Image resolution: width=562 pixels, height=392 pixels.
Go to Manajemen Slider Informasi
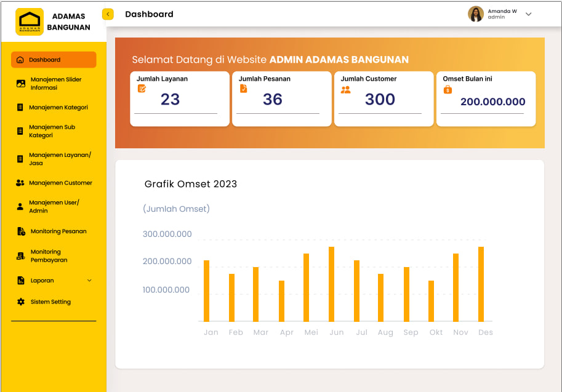[56, 84]
